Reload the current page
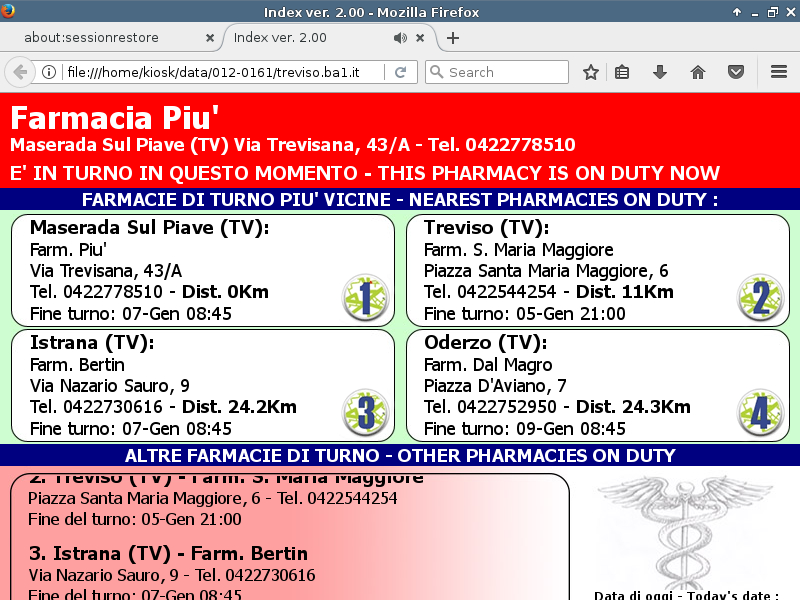The height and width of the screenshot is (600, 800). pos(400,72)
